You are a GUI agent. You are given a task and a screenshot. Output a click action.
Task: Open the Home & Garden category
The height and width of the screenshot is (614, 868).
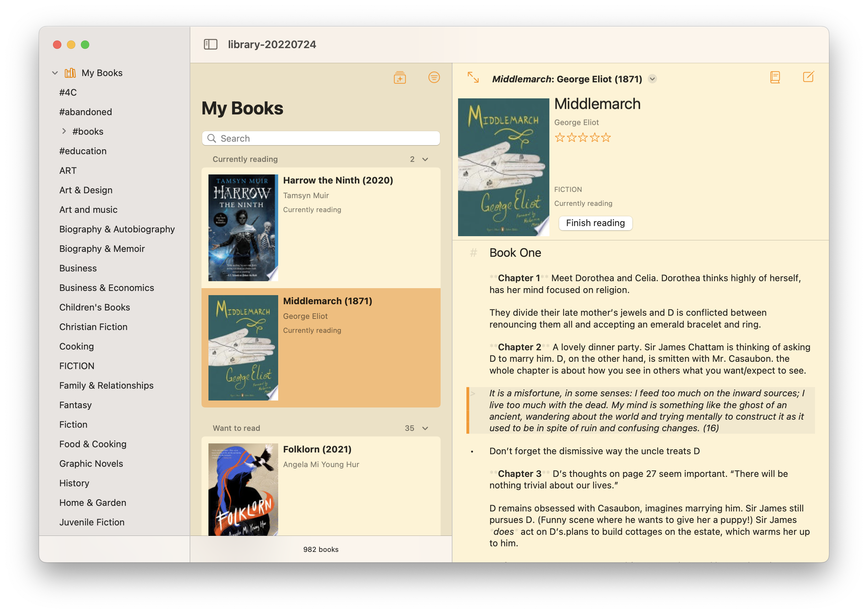(x=93, y=502)
